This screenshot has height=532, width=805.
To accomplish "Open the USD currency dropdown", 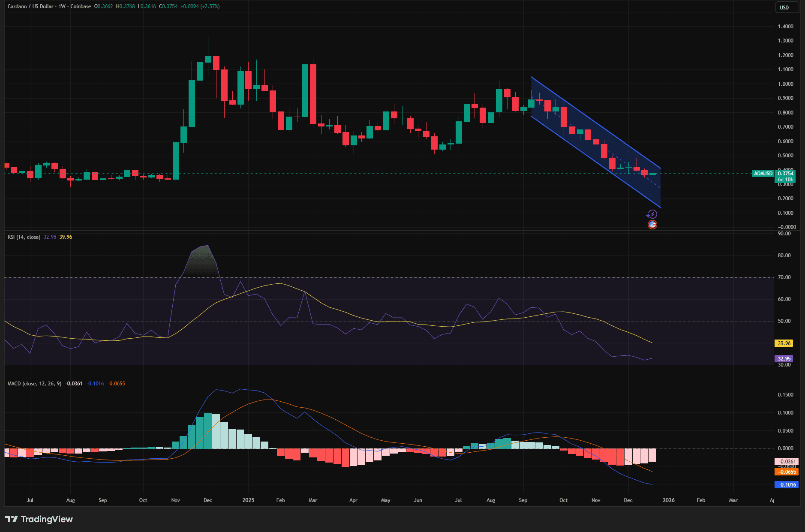I will coord(787,7).
